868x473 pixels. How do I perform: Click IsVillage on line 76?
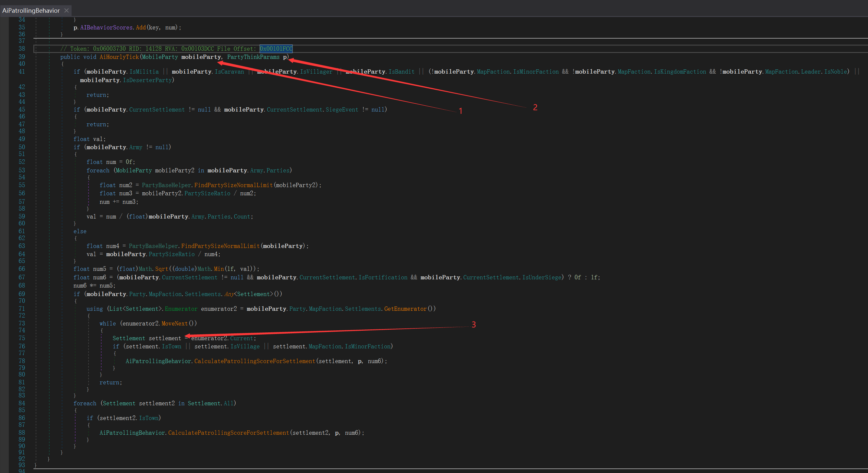[x=245, y=346]
